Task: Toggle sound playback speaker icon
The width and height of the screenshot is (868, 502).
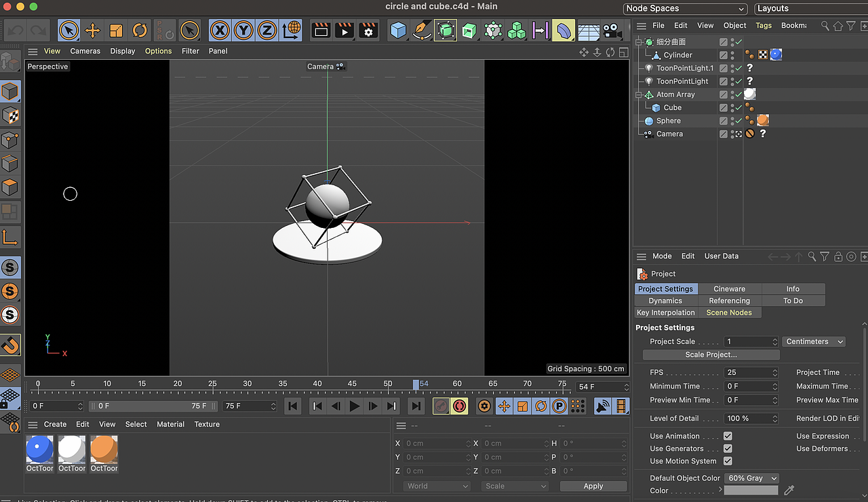Action: [x=602, y=406]
